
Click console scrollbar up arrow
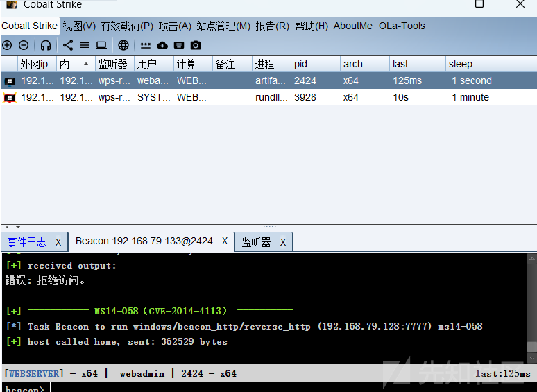(531, 259)
